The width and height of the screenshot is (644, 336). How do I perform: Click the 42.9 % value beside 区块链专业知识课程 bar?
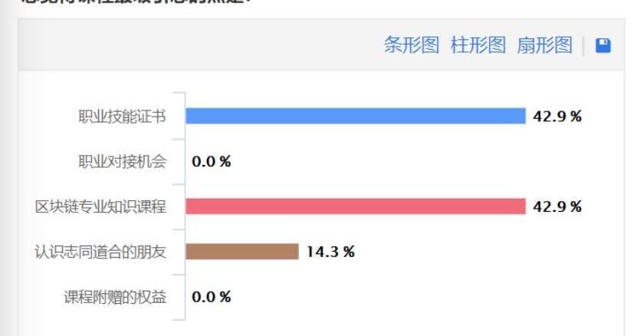(x=557, y=207)
